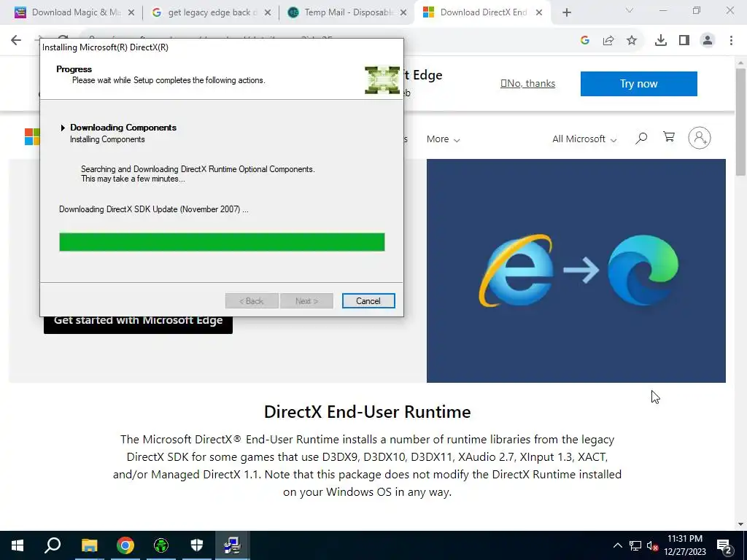The image size is (747, 560).
Task: Click Cancel in DirectX installer
Action: [x=368, y=301]
